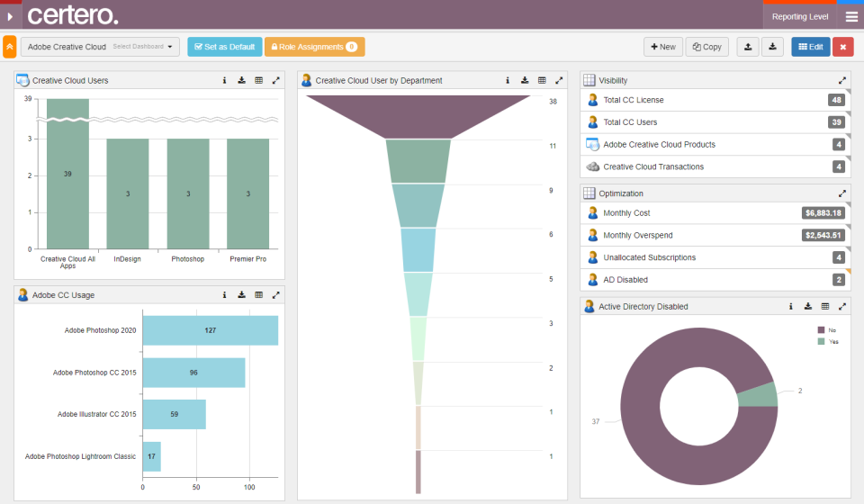This screenshot has width=864, height=504.
Task: Click the Creative Cloud All Apps bar
Action: click(67, 174)
